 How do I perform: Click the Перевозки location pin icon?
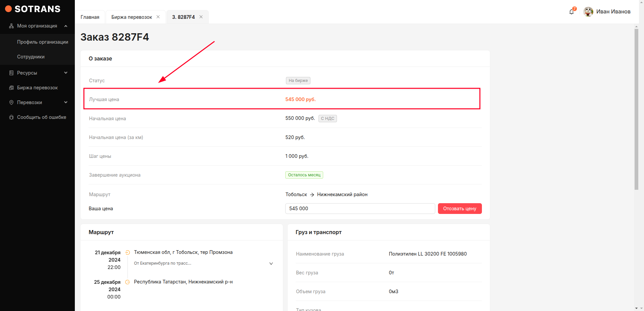(11, 102)
